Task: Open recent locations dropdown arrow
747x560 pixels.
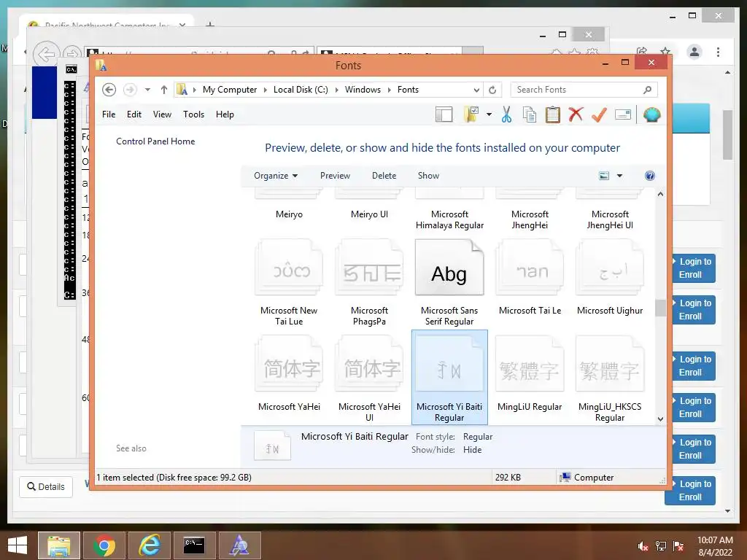Action: pyautogui.click(x=147, y=90)
